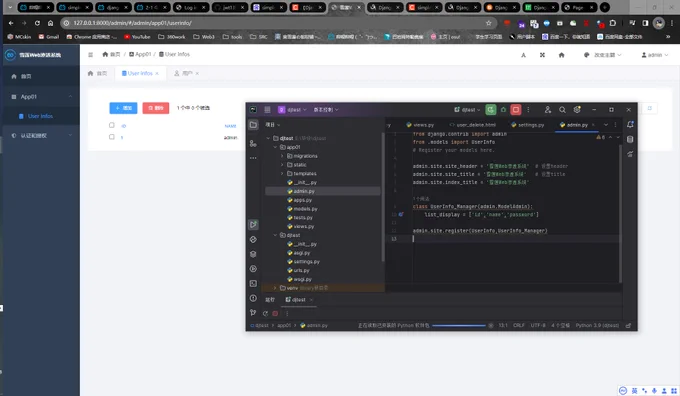Open the Database tool window icon
Viewport: 680px width, 396px height.
630,139
